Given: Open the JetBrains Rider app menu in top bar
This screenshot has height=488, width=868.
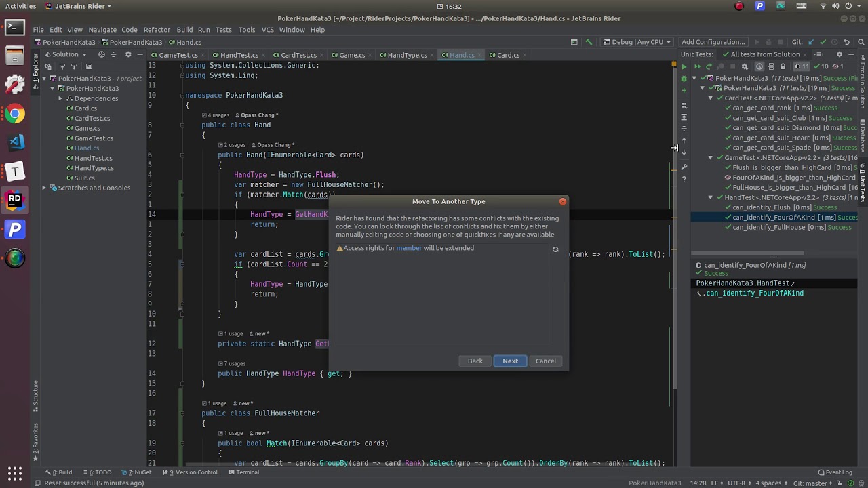Looking at the screenshot, I should coord(79,6).
